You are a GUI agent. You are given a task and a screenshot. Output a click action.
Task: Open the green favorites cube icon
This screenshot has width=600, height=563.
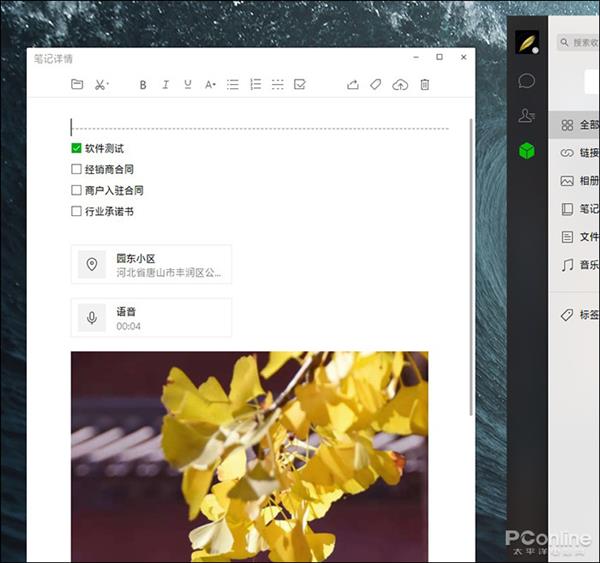click(x=527, y=150)
